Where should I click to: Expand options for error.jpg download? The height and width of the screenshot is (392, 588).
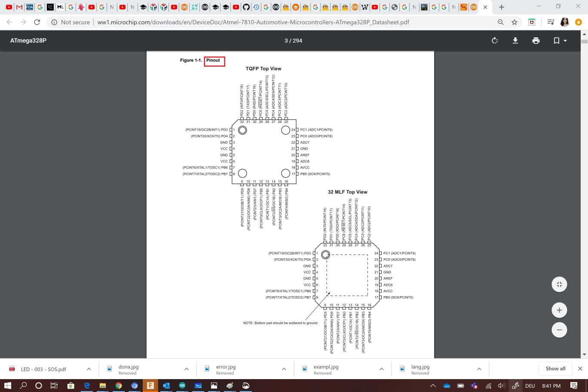click(284, 369)
